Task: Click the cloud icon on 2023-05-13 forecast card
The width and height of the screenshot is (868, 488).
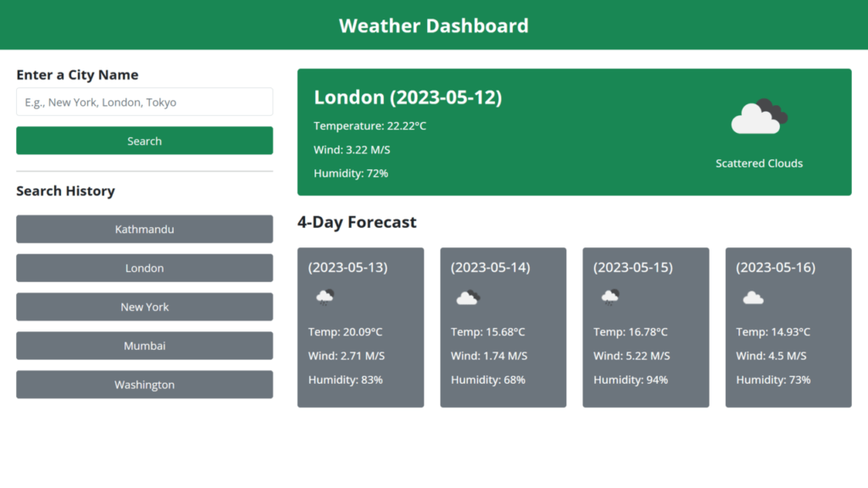Action: 325,297
